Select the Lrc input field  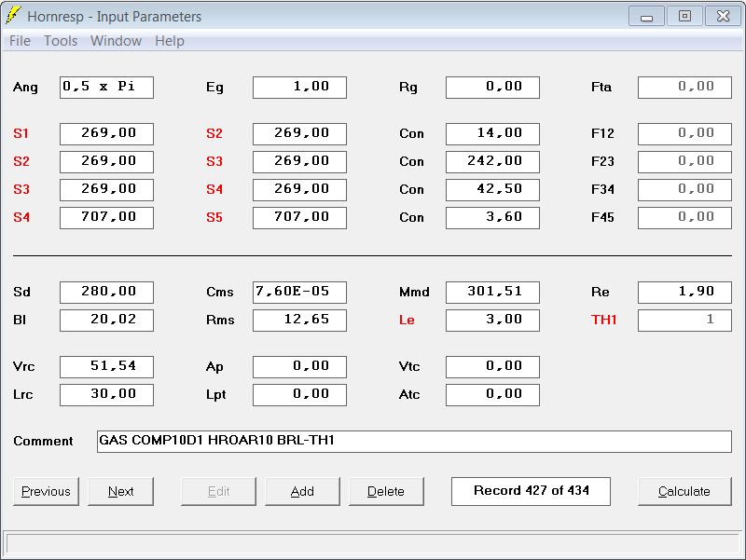pos(106,394)
